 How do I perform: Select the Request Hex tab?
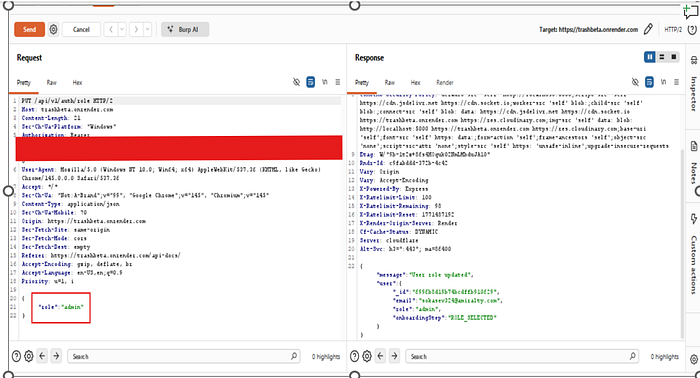pos(77,83)
